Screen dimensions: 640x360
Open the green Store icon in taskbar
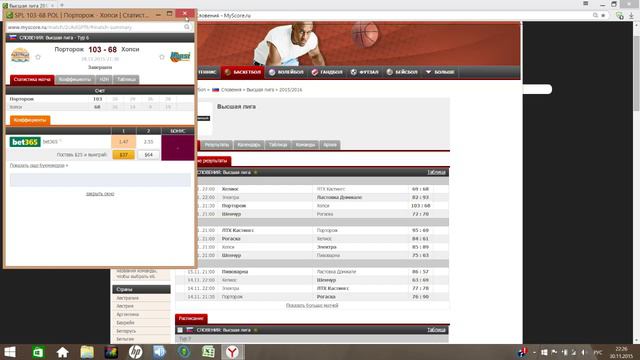(38, 352)
